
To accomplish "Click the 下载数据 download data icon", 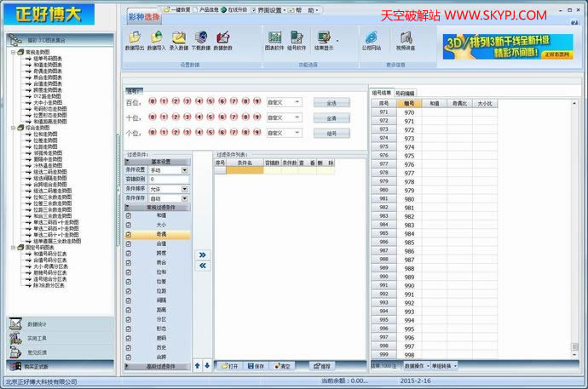I will coord(201,38).
